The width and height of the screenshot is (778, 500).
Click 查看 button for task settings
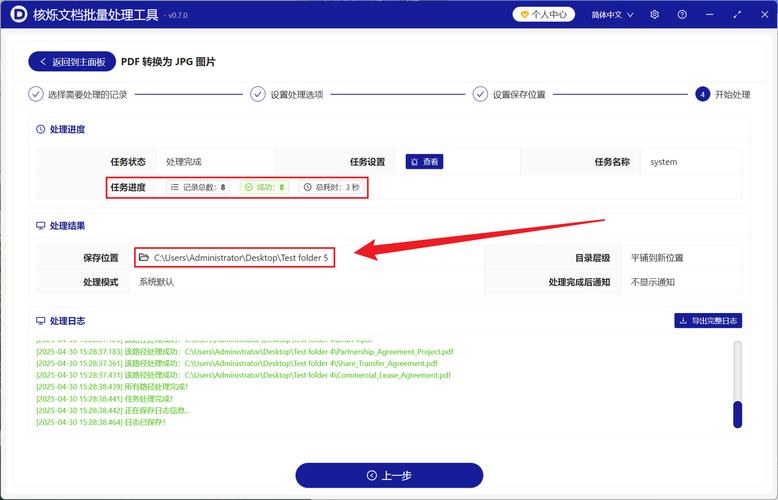424,161
